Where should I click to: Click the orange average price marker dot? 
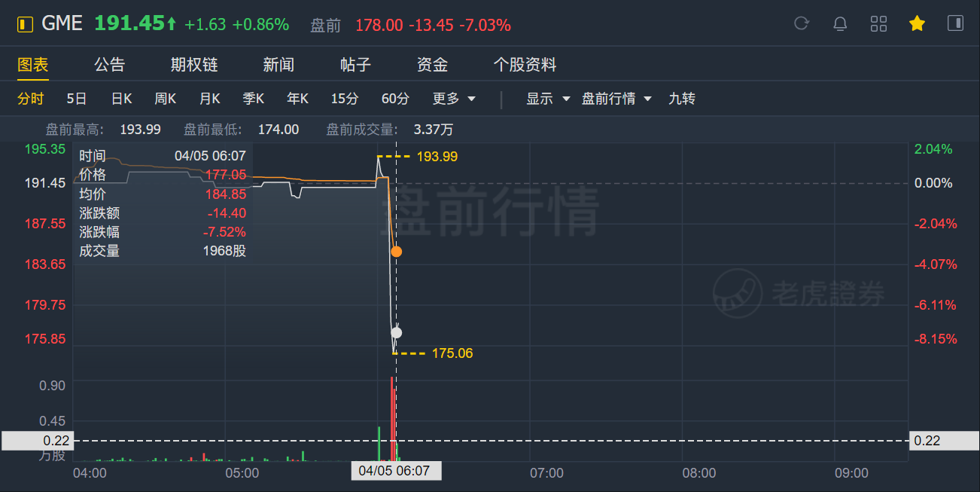tap(397, 252)
